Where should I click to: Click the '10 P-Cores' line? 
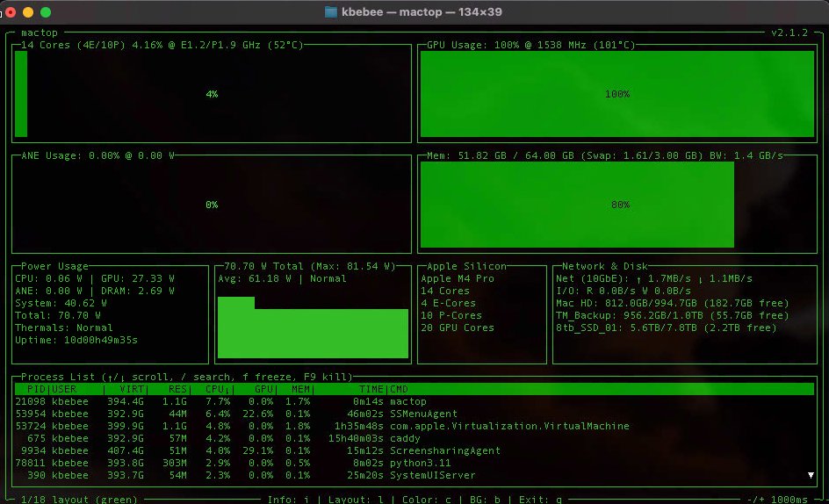[x=451, y=315]
